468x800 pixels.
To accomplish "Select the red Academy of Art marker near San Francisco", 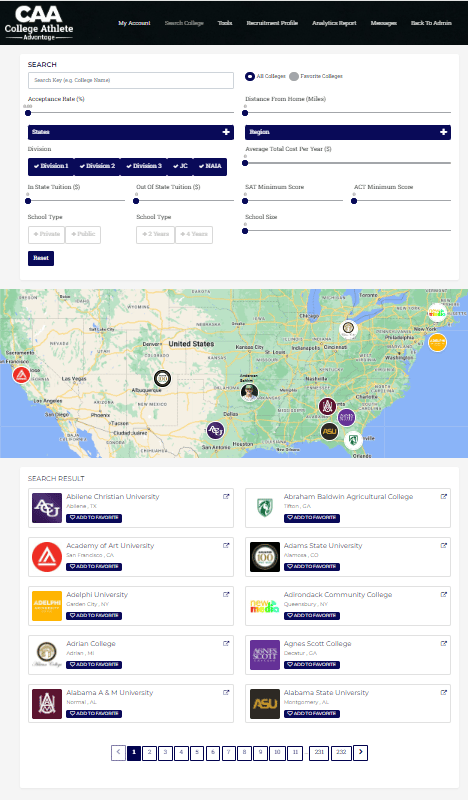I will (x=21, y=375).
